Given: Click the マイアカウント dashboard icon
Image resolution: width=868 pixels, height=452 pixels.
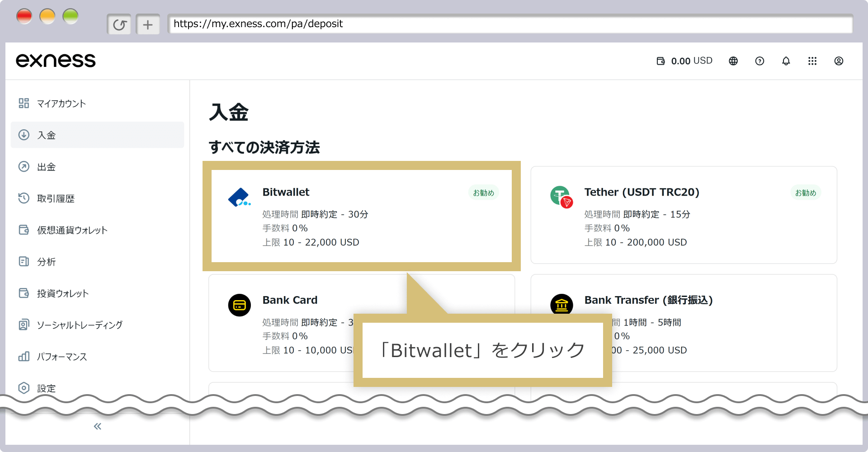Looking at the screenshot, I should pyautogui.click(x=24, y=104).
